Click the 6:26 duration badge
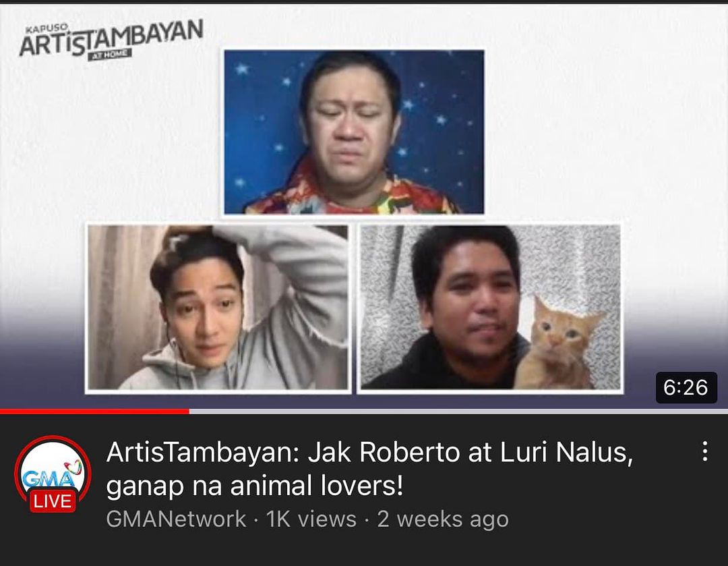The image size is (728, 566). point(686,387)
